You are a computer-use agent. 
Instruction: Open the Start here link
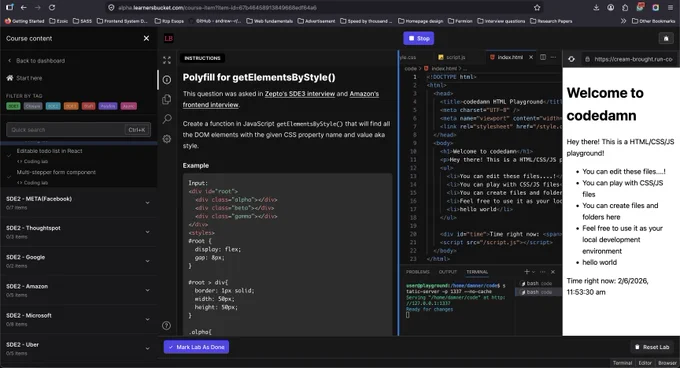[24, 78]
